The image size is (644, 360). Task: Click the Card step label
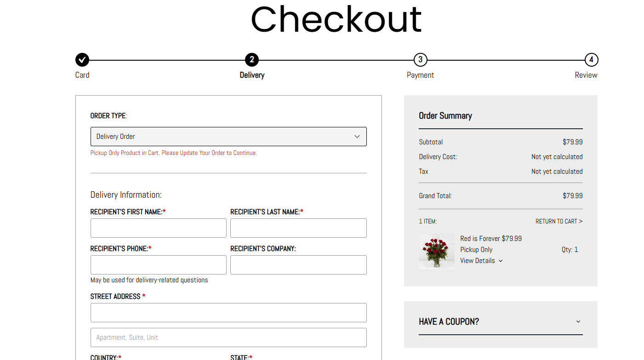tap(82, 75)
